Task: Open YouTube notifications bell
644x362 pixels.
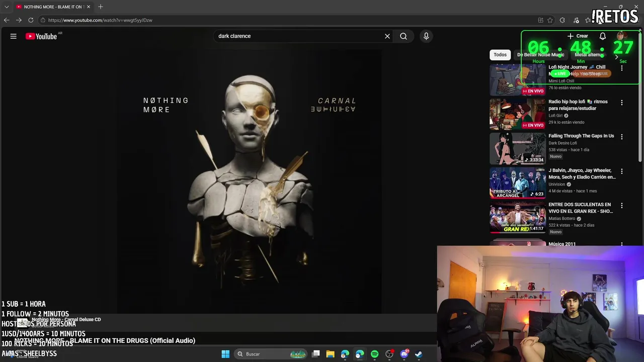Action: 603,36
